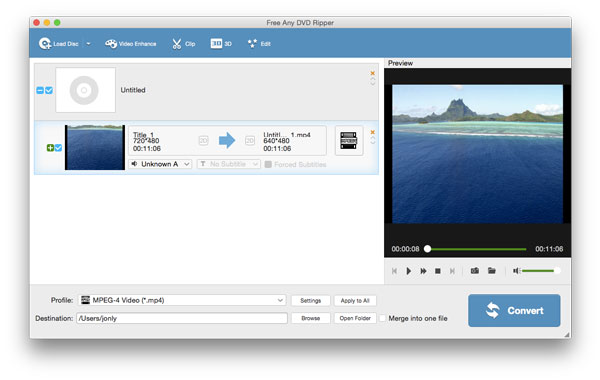This screenshot has height=380, width=600.
Task: Open the Load Disc dropdown arrow
Action: click(88, 44)
